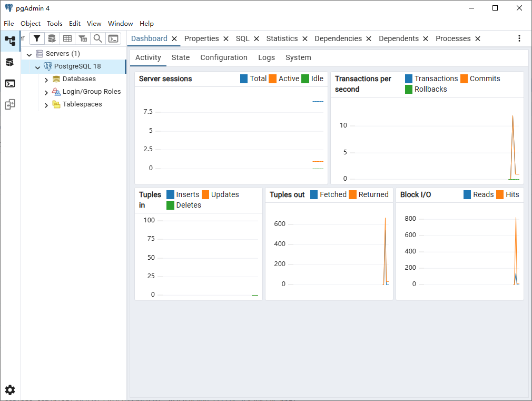Viewport: 532px width, 401px height.
Task: Close the Dashboard tab
Action: pyautogui.click(x=174, y=38)
